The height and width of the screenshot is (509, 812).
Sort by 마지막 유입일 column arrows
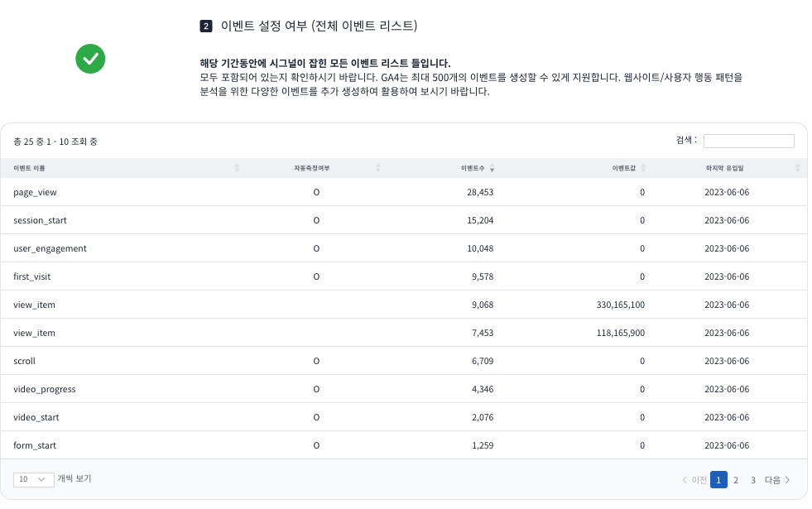798,168
